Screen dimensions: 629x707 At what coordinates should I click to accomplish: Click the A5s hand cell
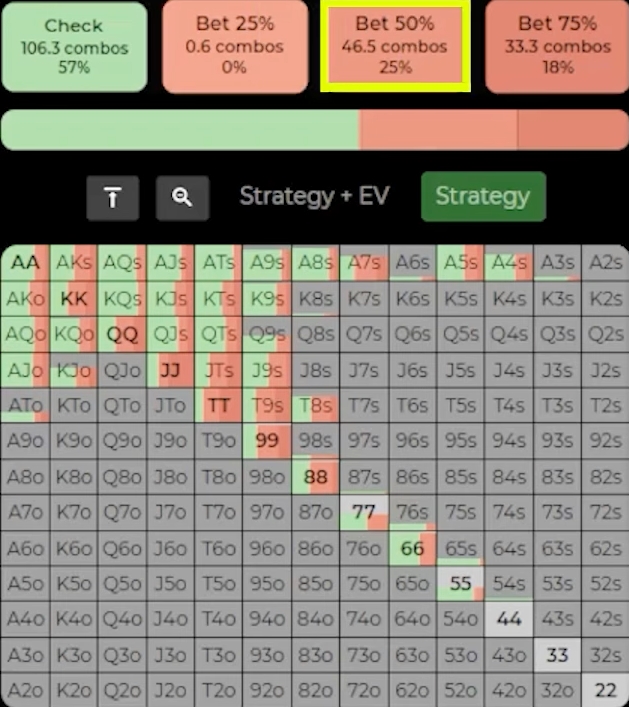tap(460, 263)
